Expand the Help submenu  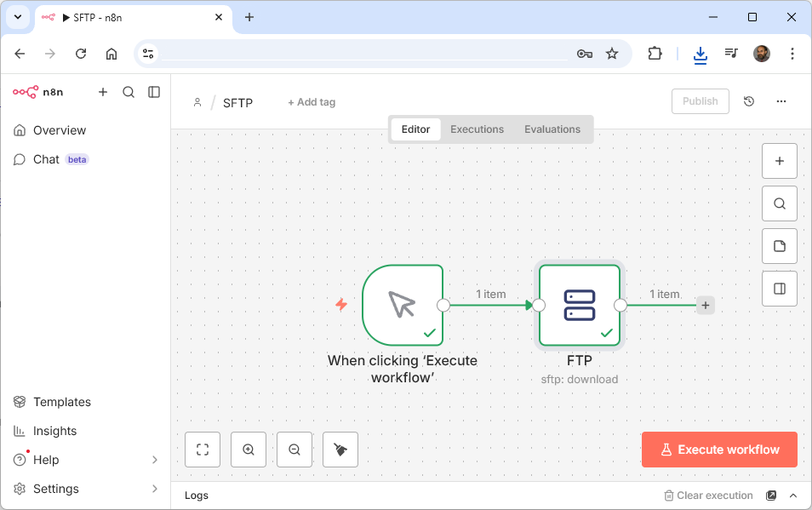pyautogui.click(x=154, y=460)
